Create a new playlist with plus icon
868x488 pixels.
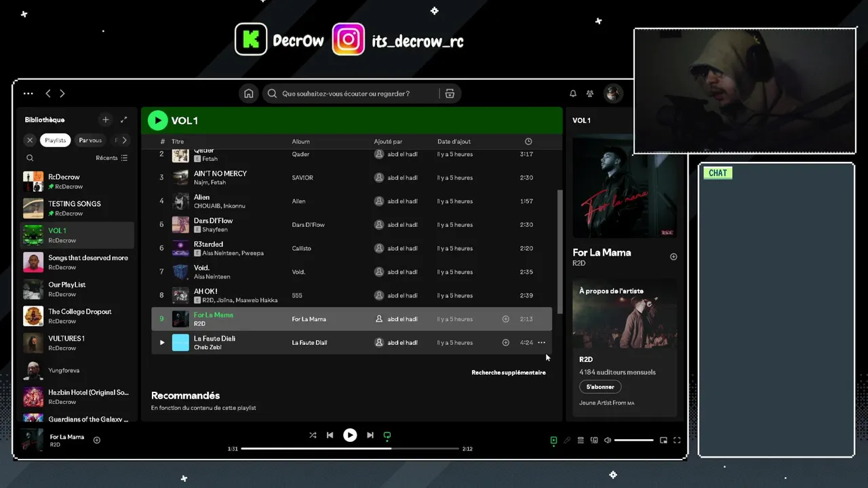105,120
